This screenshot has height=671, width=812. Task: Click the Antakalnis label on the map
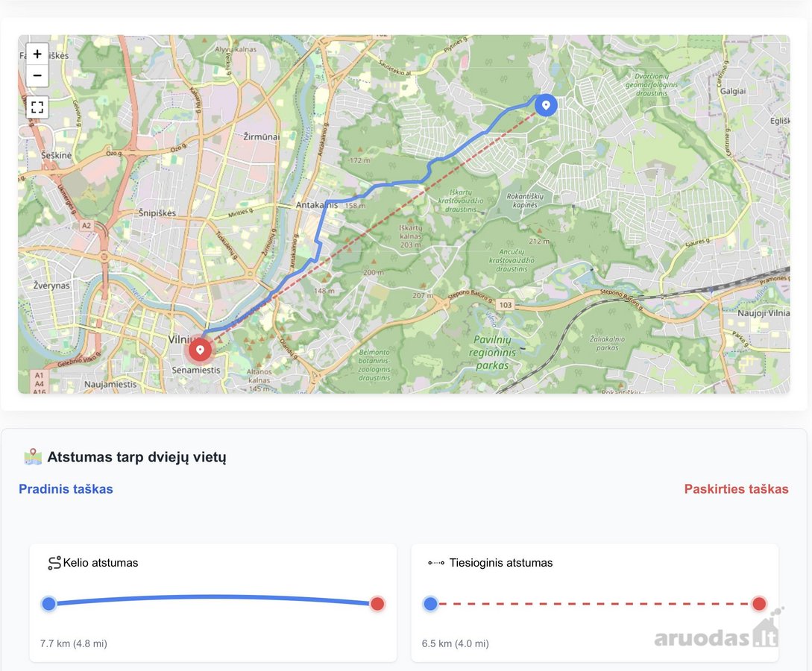click(316, 205)
